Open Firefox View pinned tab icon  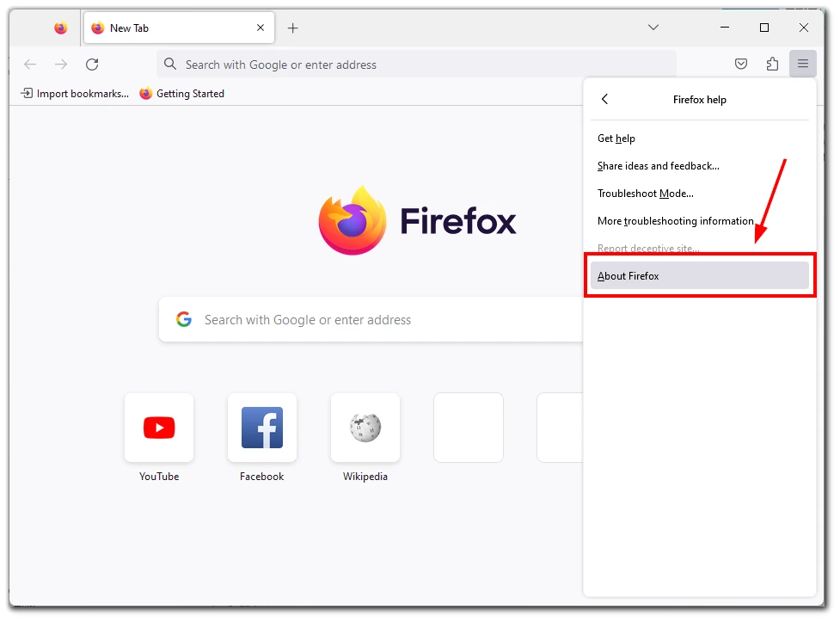(x=60, y=28)
